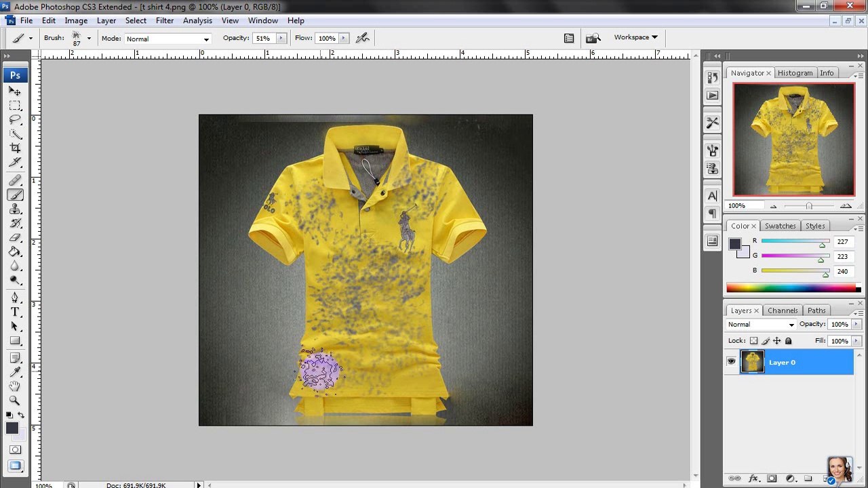868x488 pixels.
Task: Open the Analysis menu
Action: [x=197, y=20]
